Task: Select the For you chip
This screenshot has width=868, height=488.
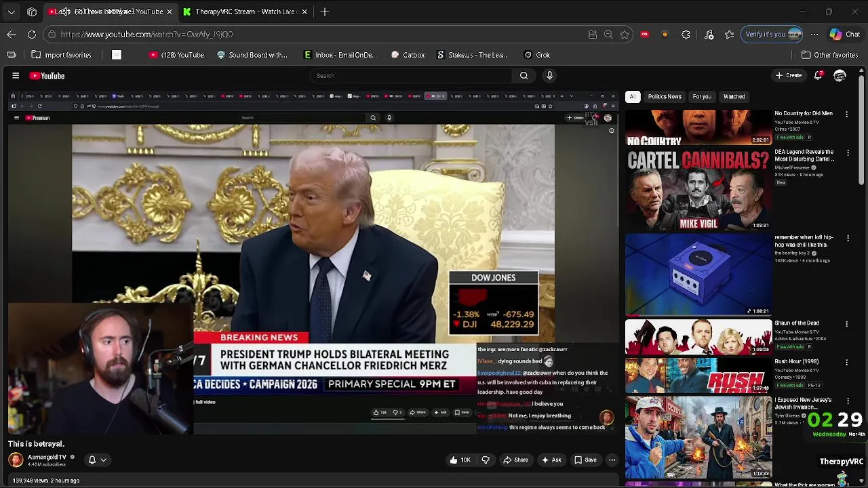Action: pos(702,97)
